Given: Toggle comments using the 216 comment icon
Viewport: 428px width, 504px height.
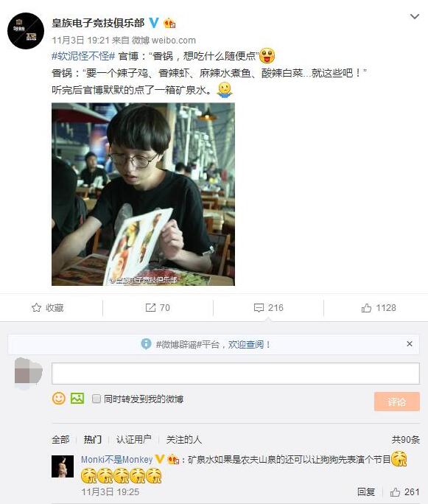Looking at the screenshot, I should coord(269,307).
